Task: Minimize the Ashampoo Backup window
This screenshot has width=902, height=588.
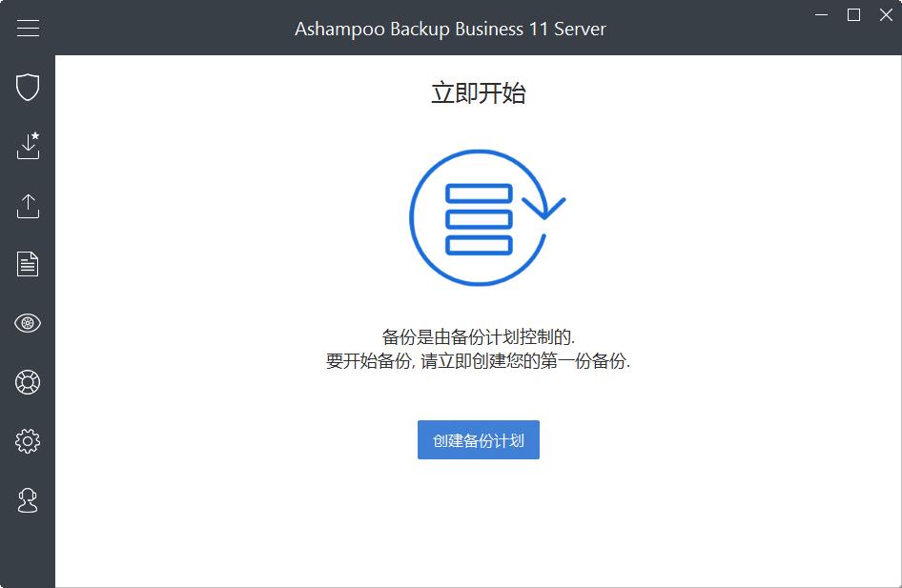Action: 822,14
